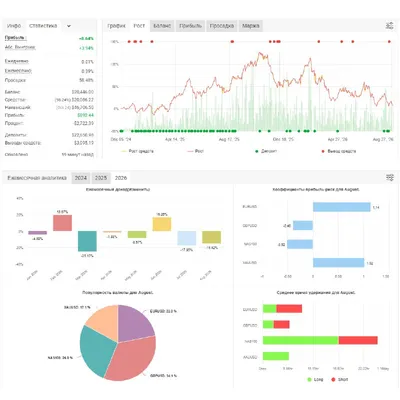Expand dropdown chevron next to Статистика
Image resolution: width=400 pixels, height=400 pixels.
pyautogui.click(x=69, y=26)
